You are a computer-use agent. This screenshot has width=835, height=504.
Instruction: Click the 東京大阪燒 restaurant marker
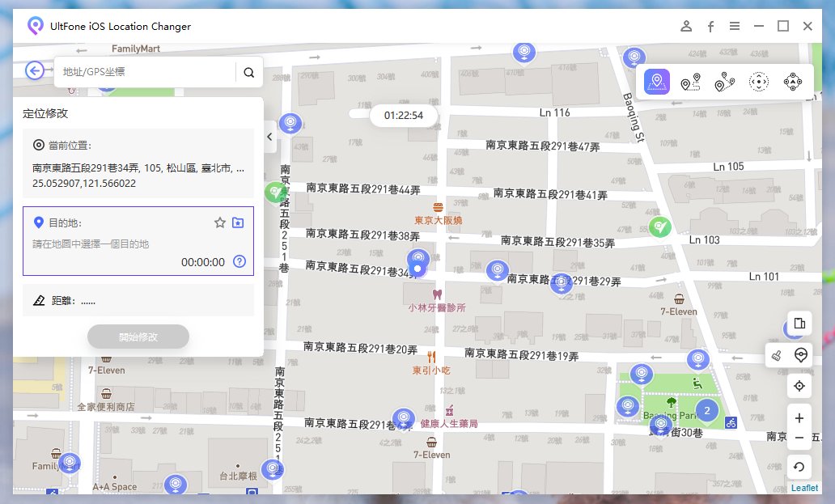click(x=438, y=207)
